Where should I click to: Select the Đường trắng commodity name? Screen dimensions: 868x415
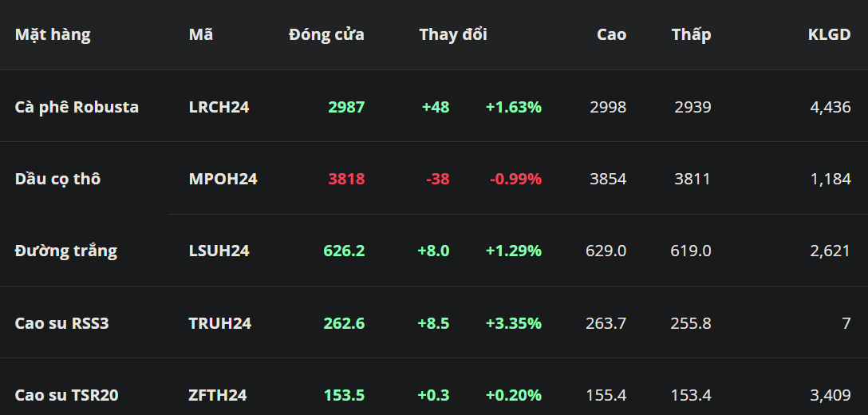pyautogui.click(x=65, y=251)
